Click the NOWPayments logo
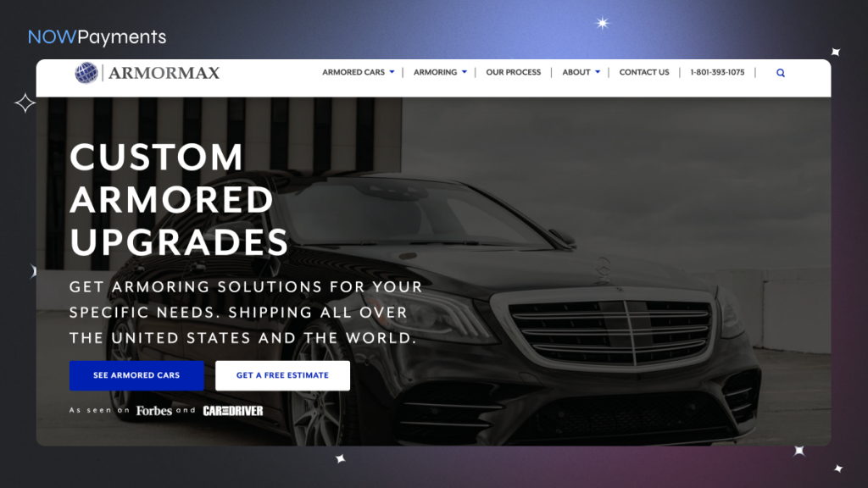The image size is (868, 488). 97,36
